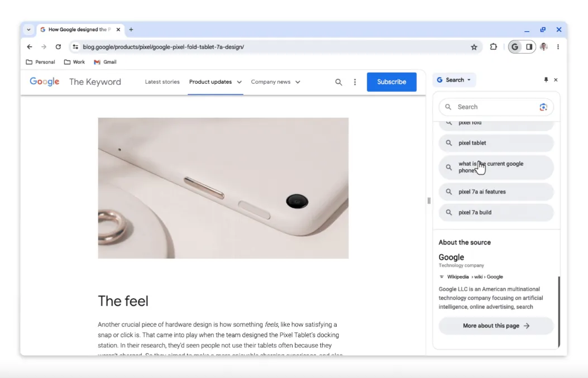Open the Personal bookmarks folder

(x=40, y=62)
